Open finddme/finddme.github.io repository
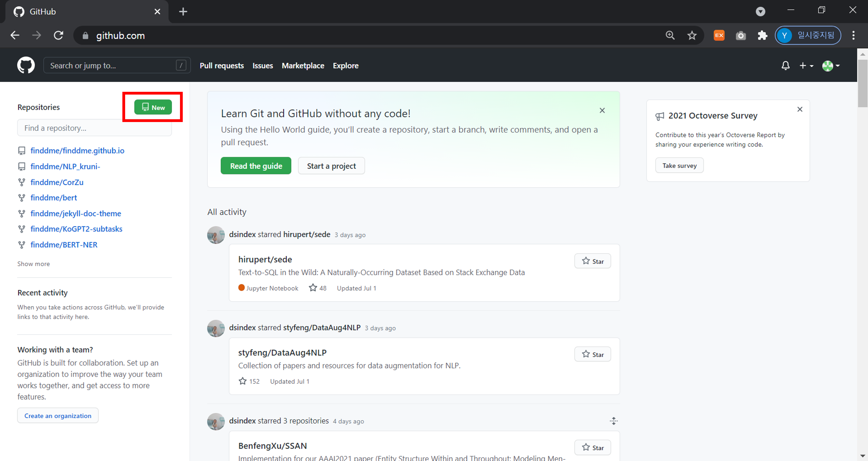This screenshot has width=868, height=461. (x=77, y=151)
